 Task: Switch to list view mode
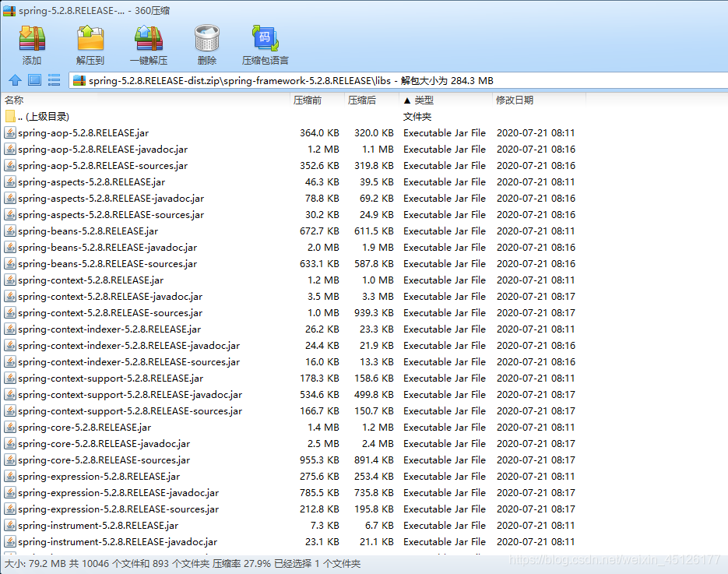[54, 80]
